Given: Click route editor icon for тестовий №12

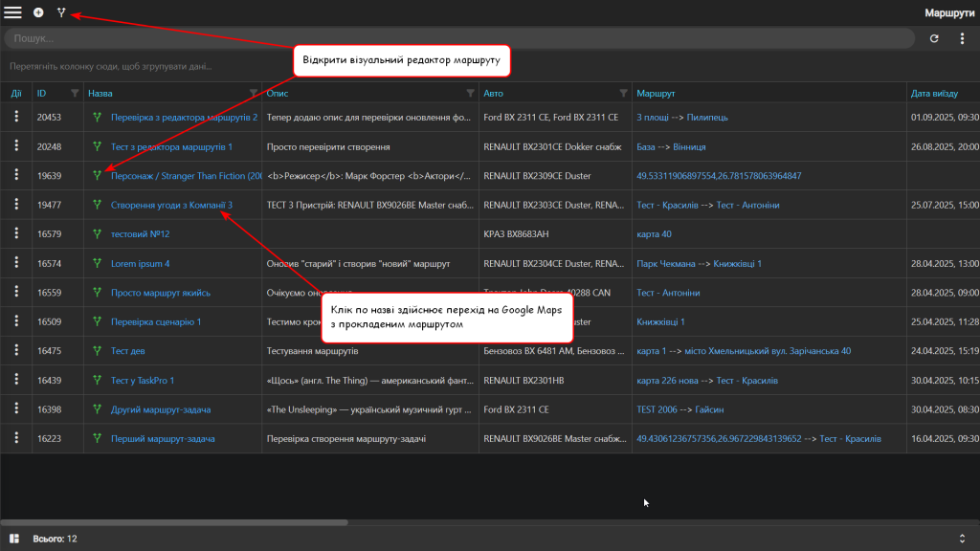Looking at the screenshot, I should tap(97, 233).
